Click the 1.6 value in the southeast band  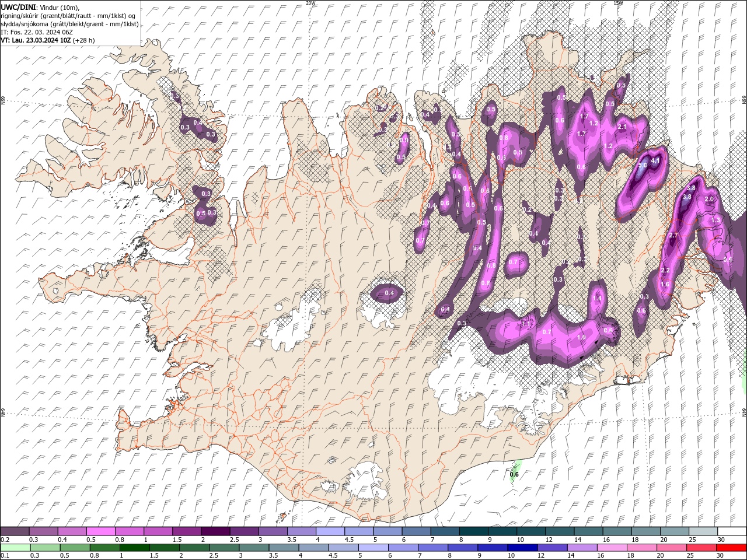(664, 284)
